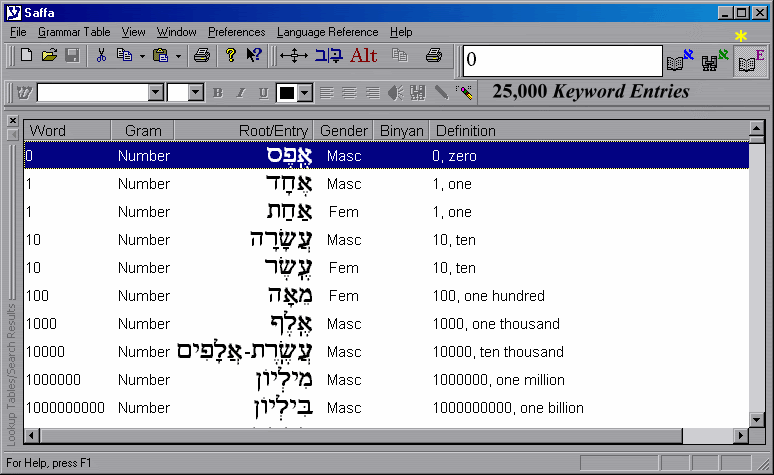Image resolution: width=774 pixels, height=475 pixels.
Task: Click the grid table icon next to the speaker
Action: tap(418, 92)
